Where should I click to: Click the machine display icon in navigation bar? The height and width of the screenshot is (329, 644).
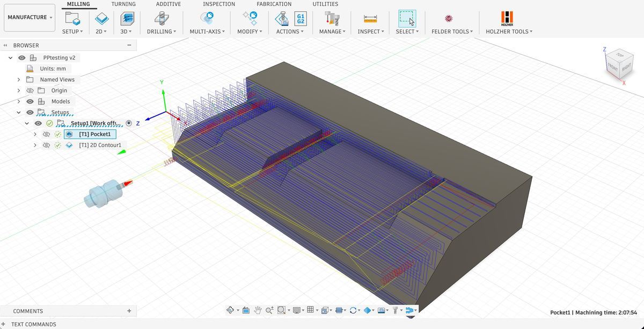tap(381, 310)
